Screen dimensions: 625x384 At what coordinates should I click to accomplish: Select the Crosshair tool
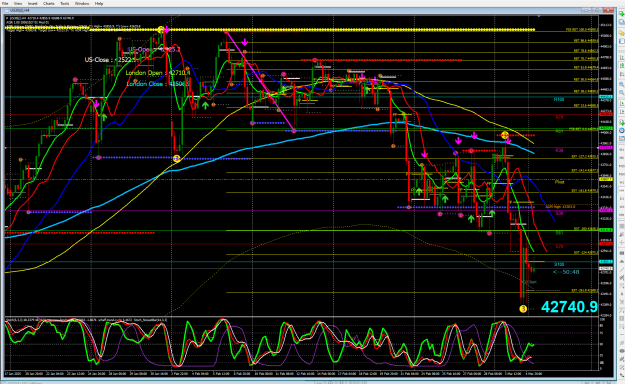coord(622,242)
